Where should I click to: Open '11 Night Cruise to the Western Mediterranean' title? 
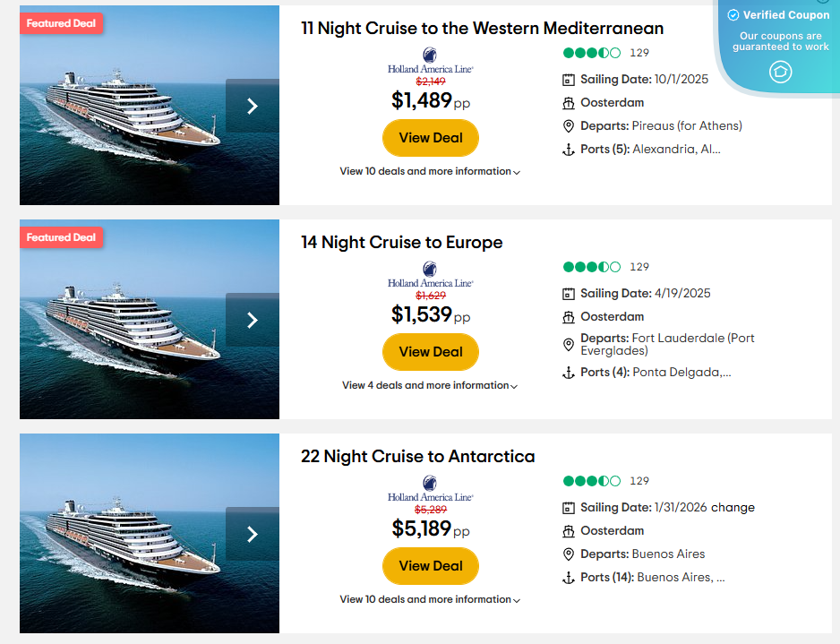coord(482,29)
